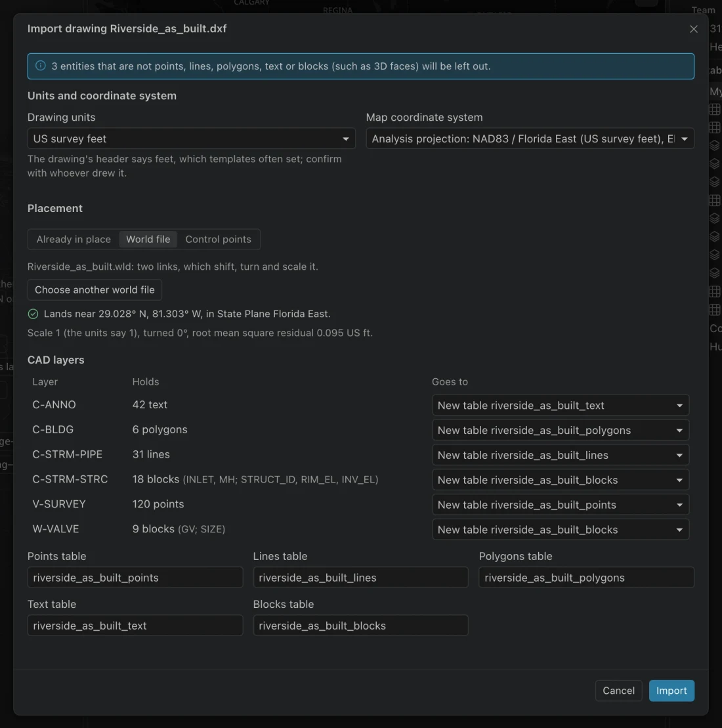Image resolution: width=722 pixels, height=728 pixels.
Task: Open the Goes to dropdown for C-BLDG
Action: [561, 430]
